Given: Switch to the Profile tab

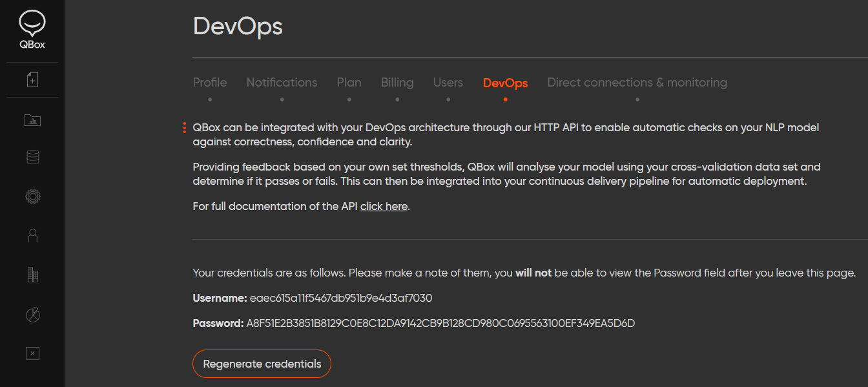Looking at the screenshot, I should [x=210, y=83].
